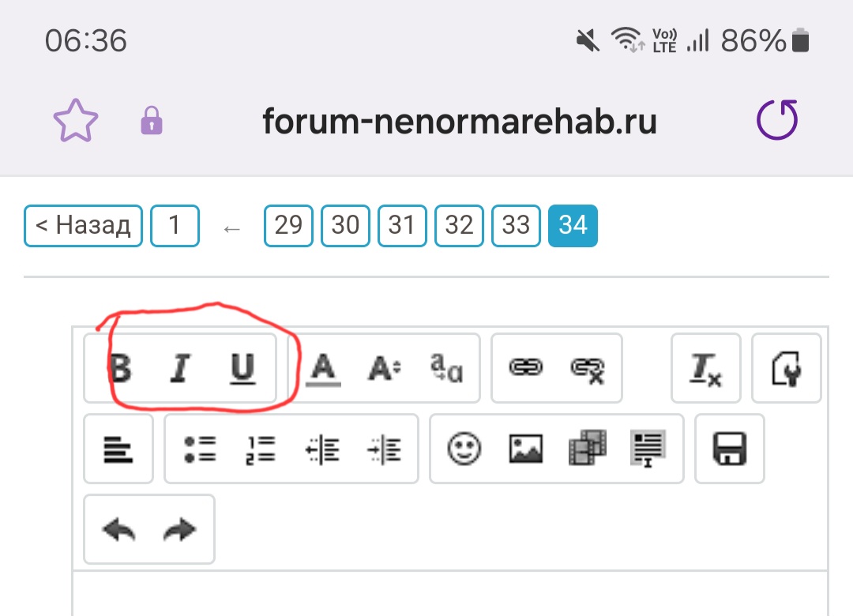Open the font family dropdown
Viewport: 853px width, 616px height.
[445, 368]
